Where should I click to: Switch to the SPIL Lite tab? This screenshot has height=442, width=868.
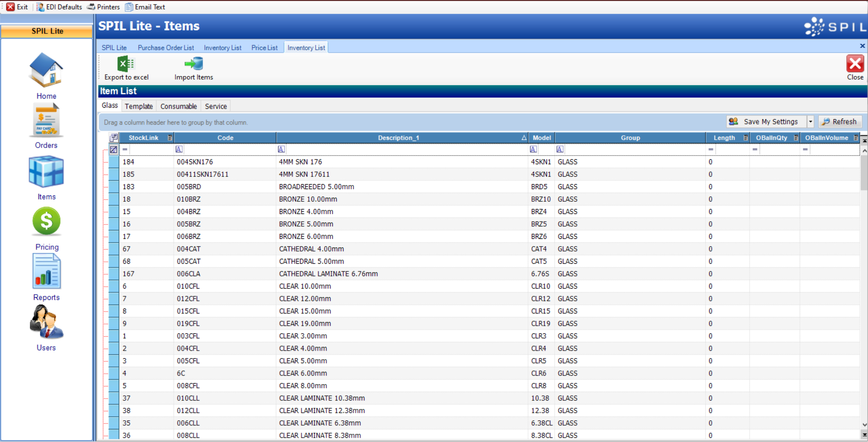pos(114,48)
